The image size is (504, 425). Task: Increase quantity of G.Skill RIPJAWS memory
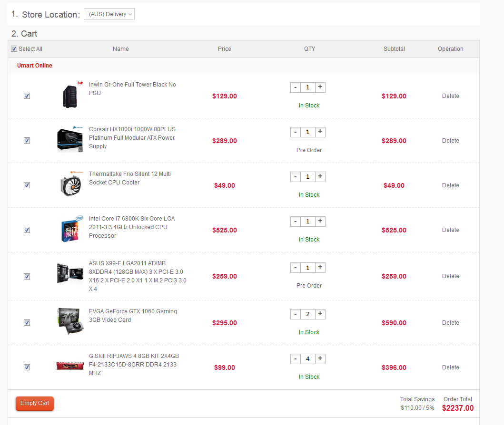click(x=320, y=358)
